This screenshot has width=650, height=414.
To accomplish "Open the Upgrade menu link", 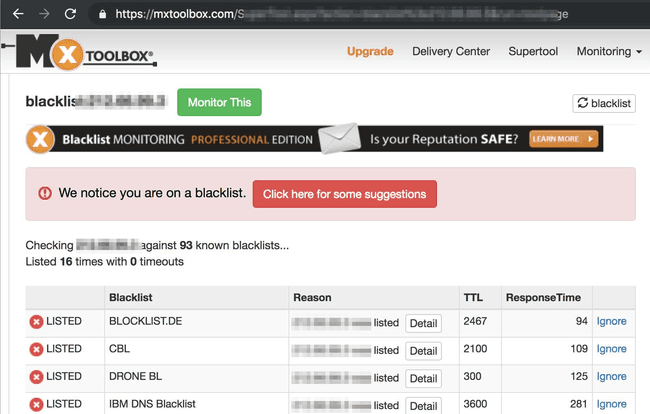I will pyautogui.click(x=370, y=51).
